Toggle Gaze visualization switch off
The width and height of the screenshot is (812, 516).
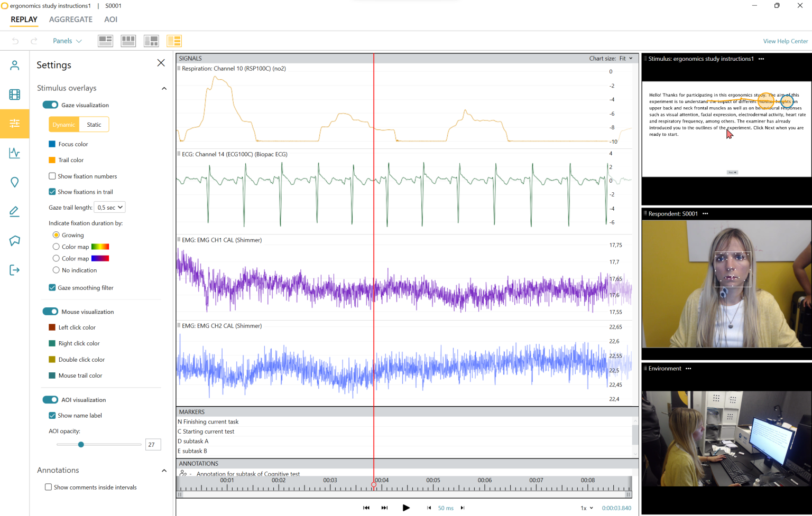[x=50, y=105]
